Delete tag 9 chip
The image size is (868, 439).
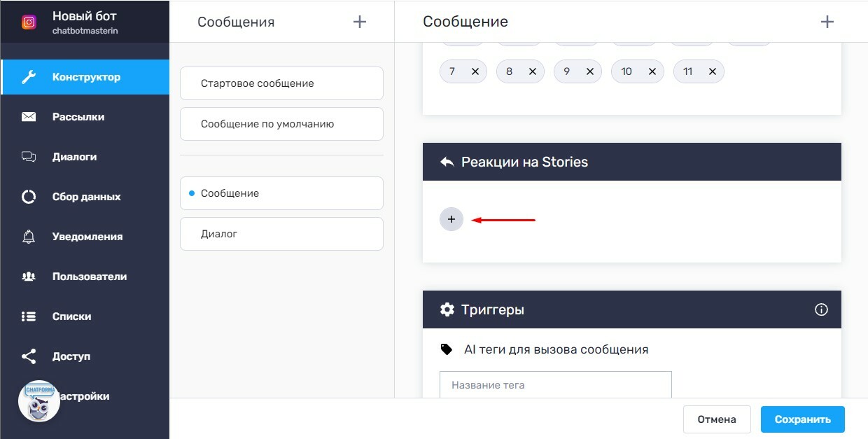pos(590,71)
